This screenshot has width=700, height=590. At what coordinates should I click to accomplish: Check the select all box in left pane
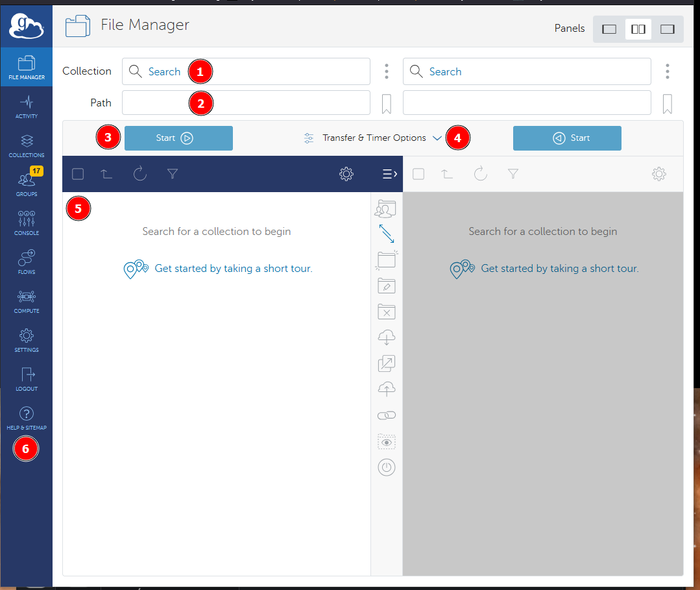pos(78,174)
